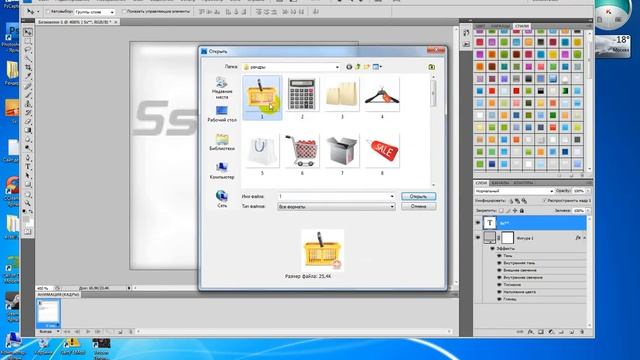
Task: Select the Crop tool
Action: coord(28,67)
